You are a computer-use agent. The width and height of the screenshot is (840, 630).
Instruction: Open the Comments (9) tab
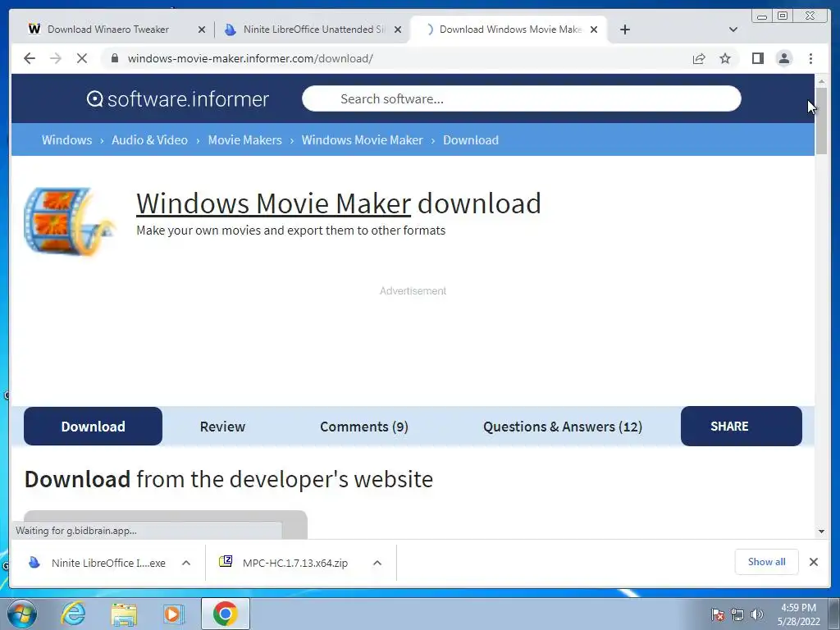tap(363, 427)
